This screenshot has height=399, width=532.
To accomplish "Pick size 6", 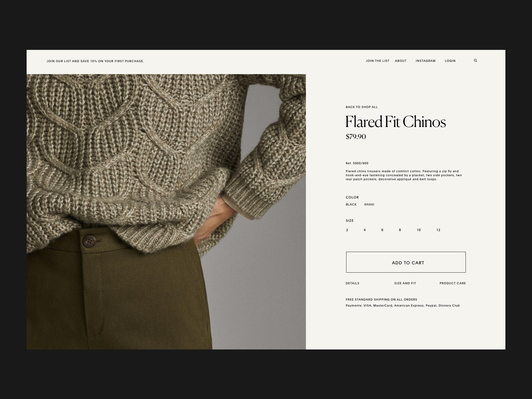I will [382, 230].
